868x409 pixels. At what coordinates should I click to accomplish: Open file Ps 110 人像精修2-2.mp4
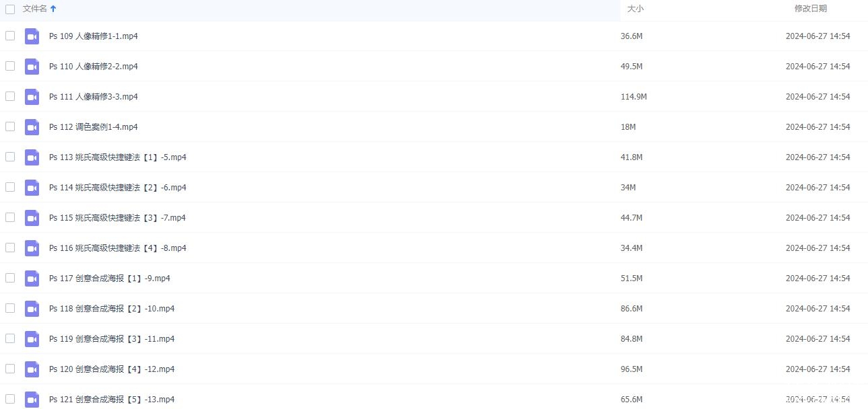pyautogui.click(x=94, y=67)
